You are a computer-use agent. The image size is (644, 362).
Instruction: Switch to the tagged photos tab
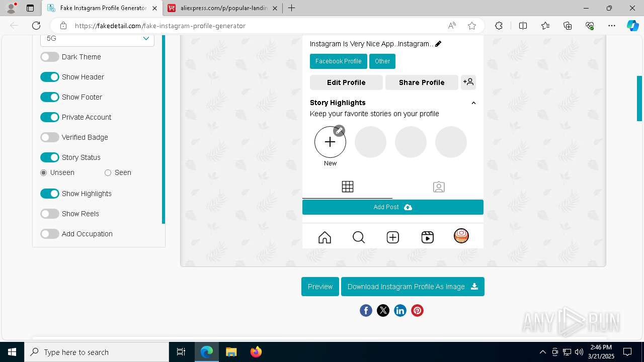(x=439, y=187)
